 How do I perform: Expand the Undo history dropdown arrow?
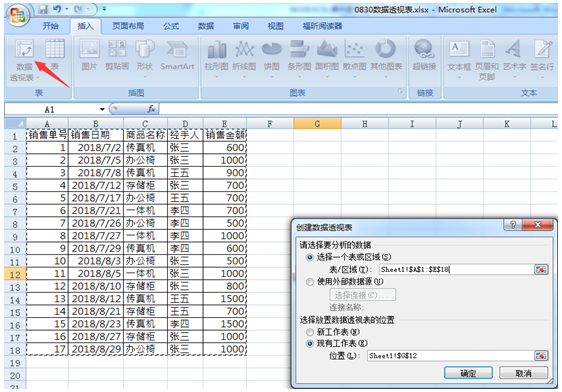click(67, 9)
